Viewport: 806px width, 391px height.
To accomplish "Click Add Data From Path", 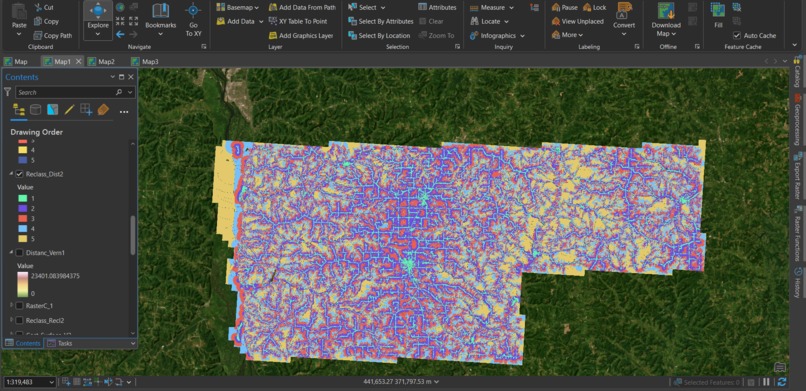I will (x=302, y=7).
